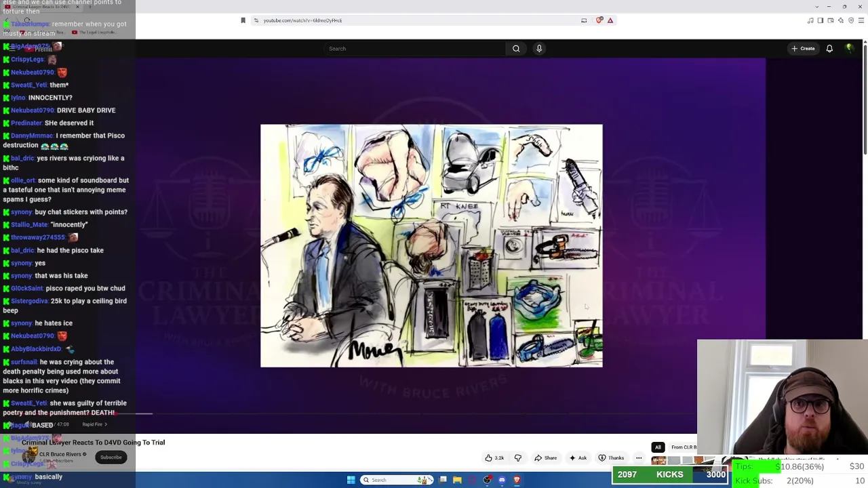Open the Brave VPN shield icon
This screenshot has height=488, width=868.
click(x=851, y=20)
